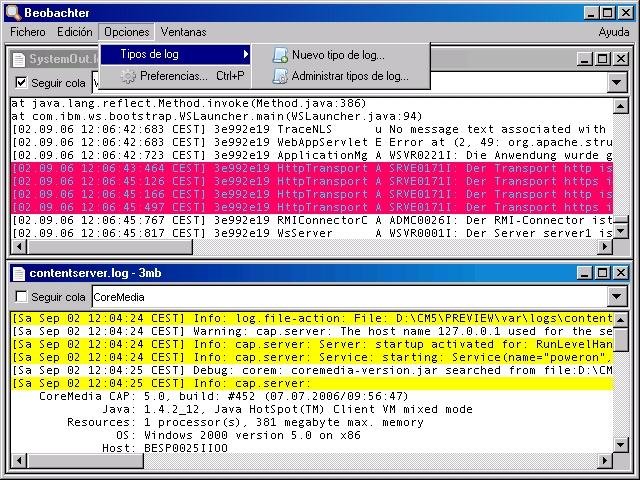
Task: Click the yellow Server startup activated line
Action: click(x=312, y=344)
